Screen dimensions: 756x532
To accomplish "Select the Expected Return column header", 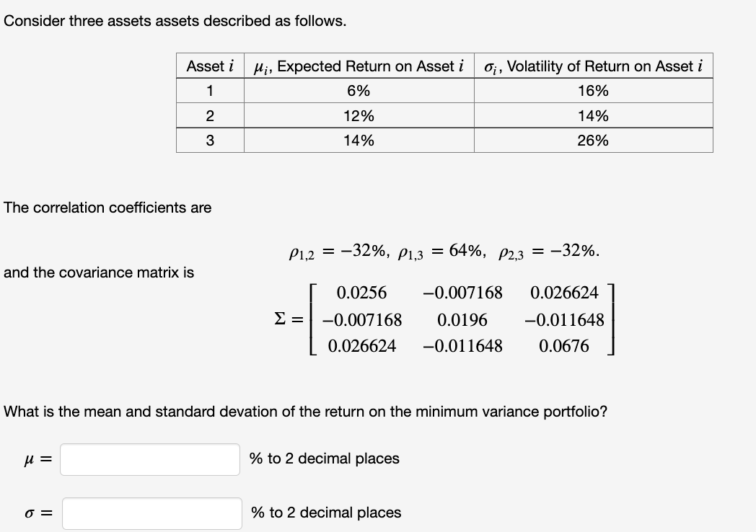I will [358, 66].
